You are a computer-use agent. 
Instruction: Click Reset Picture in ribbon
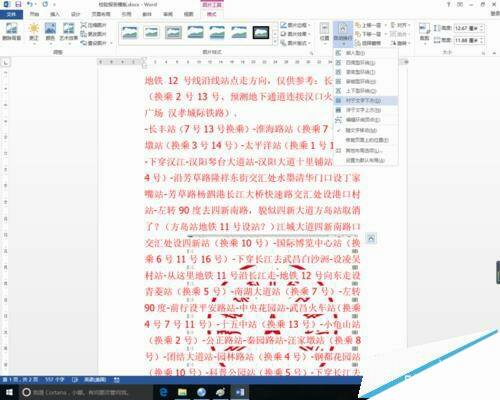93,43
